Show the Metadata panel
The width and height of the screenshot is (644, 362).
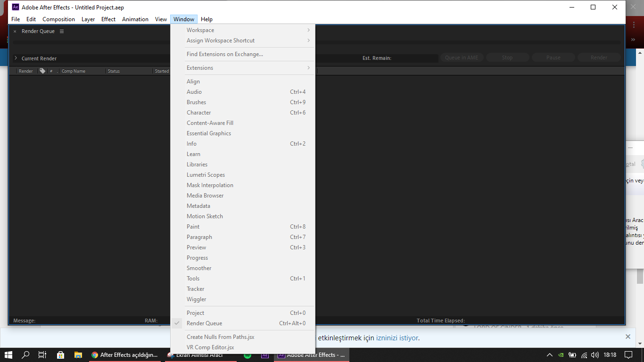(x=243, y=206)
